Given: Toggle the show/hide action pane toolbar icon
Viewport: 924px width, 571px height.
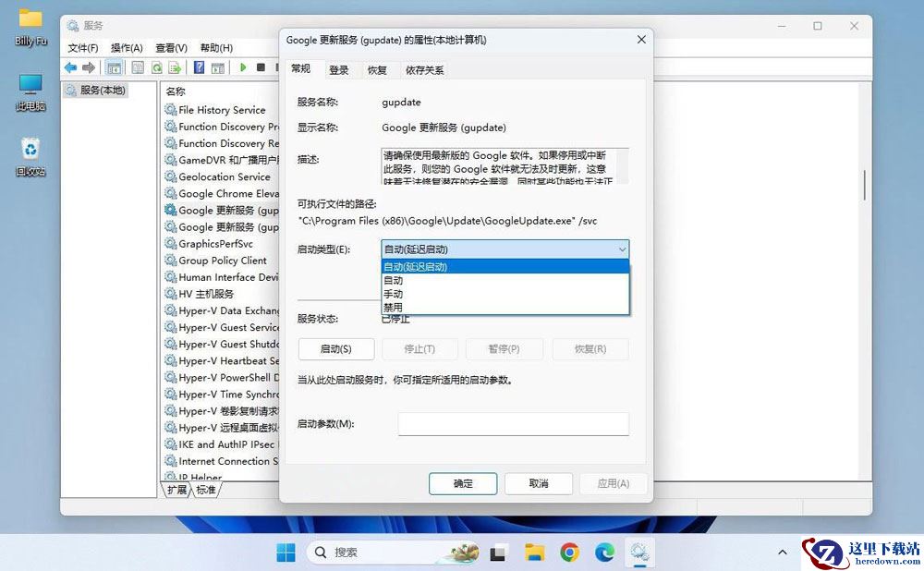Looking at the screenshot, I should (218, 67).
